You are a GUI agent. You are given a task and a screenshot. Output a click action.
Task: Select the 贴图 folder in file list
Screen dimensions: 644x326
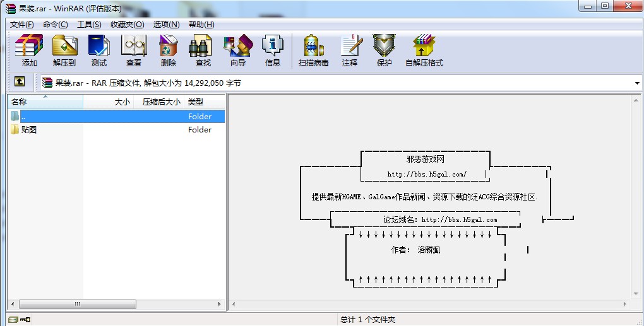29,130
